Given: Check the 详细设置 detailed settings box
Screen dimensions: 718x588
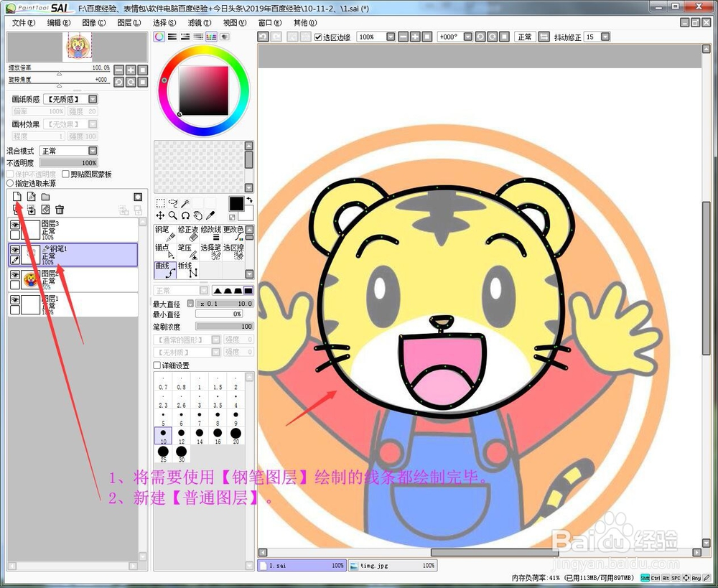Looking at the screenshot, I should (157, 365).
